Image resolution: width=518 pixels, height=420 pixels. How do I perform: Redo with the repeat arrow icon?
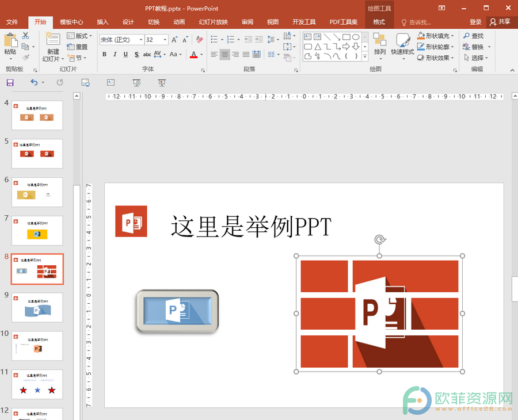(60, 82)
